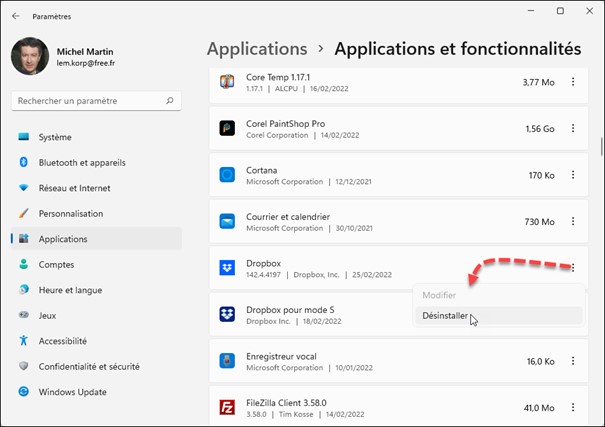Open the more options menu for FileZilla Client
605x427 pixels.
(573, 407)
